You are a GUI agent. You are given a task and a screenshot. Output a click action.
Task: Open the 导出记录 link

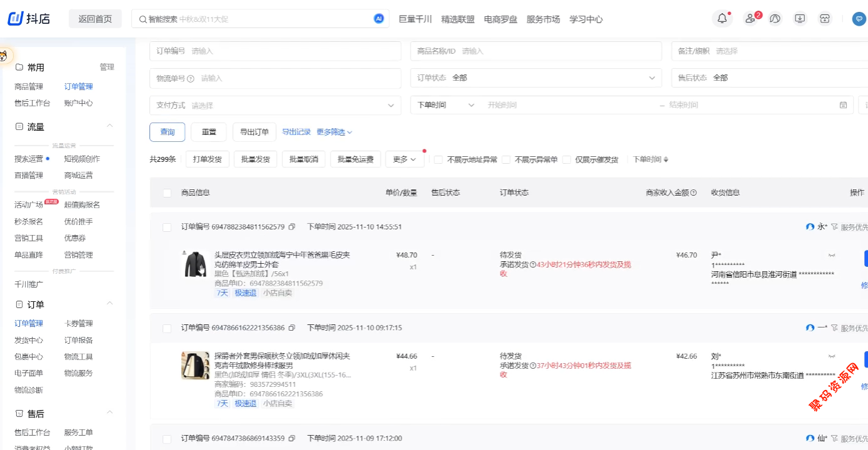coord(296,132)
